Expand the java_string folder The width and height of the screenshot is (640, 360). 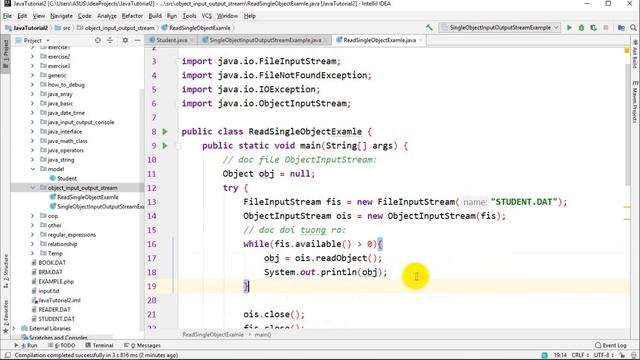pyautogui.click(x=32, y=160)
